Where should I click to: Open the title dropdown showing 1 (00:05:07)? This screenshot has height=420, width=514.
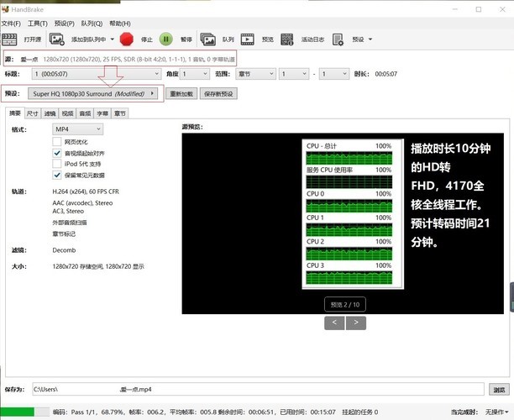pyautogui.click(x=97, y=74)
